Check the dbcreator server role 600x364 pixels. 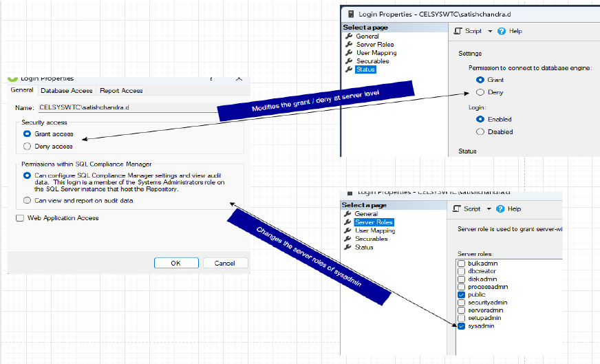(x=462, y=271)
